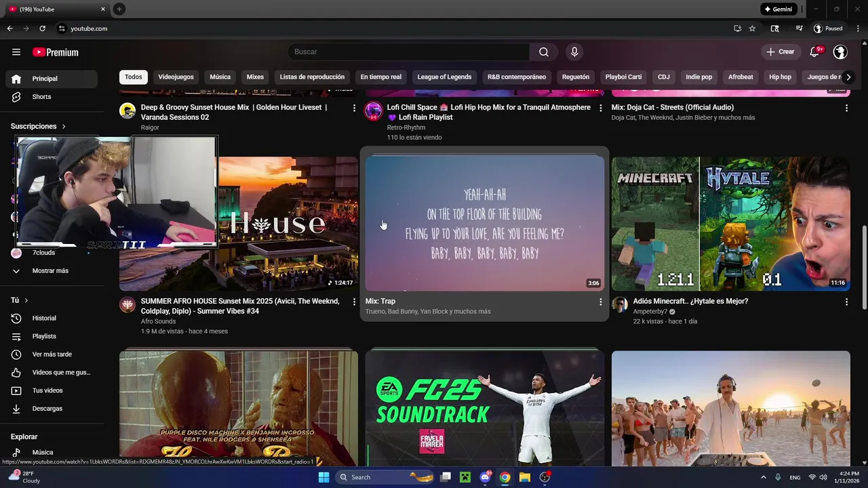Go to Principal in sidebar
868x488 pixels.
52,79
